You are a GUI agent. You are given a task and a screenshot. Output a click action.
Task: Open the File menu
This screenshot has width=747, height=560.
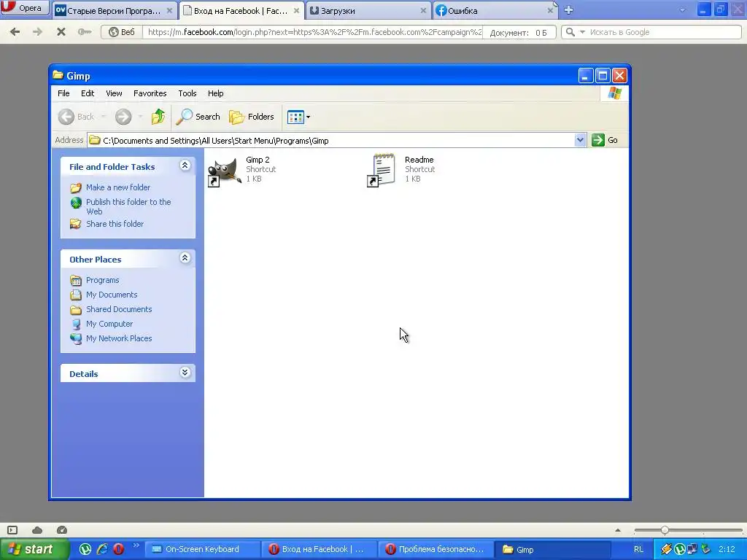click(x=63, y=93)
